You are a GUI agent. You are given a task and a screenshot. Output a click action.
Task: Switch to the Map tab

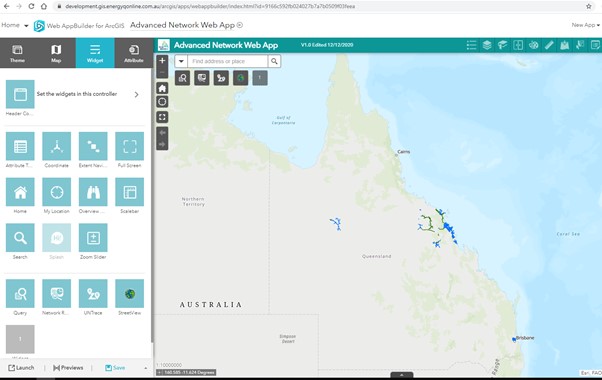click(56, 53)
